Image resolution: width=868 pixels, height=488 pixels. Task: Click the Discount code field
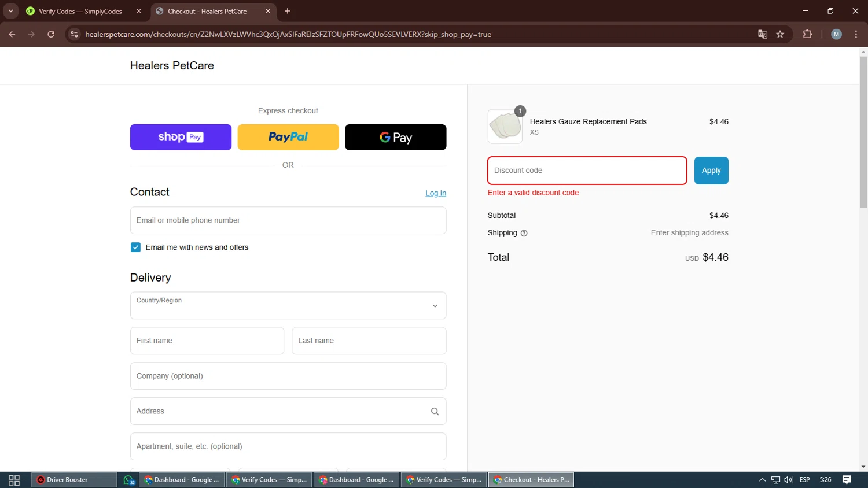[x=587, y=171]
